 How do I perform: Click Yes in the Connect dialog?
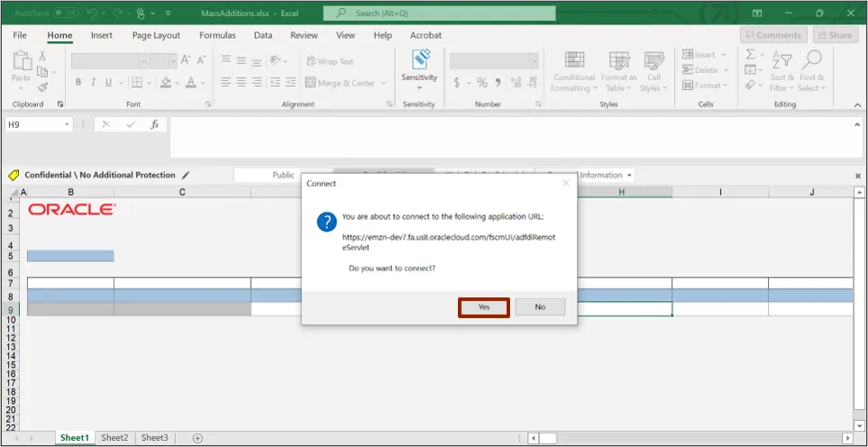pos(484,307)
